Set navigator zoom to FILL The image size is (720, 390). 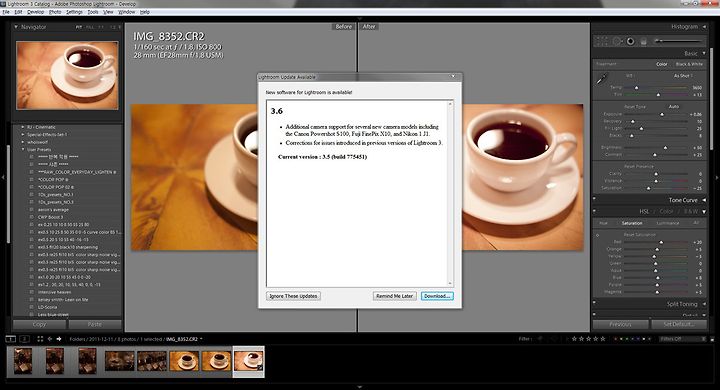[x=90, y=27]
